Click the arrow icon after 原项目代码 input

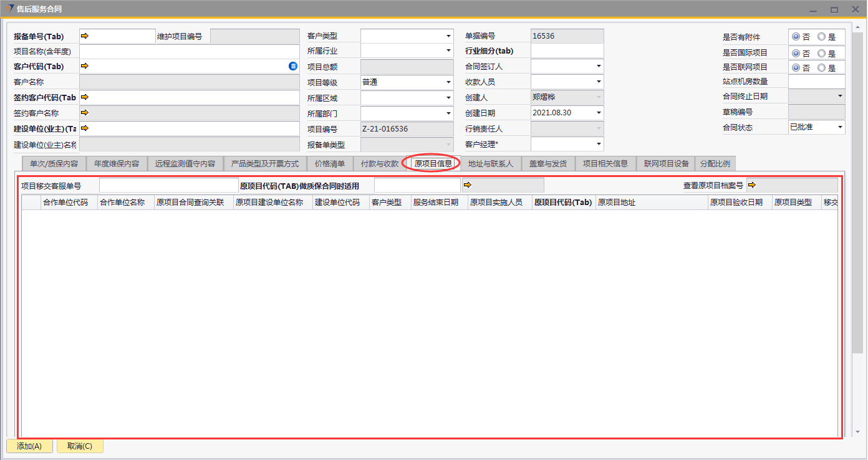pos(467,185)
